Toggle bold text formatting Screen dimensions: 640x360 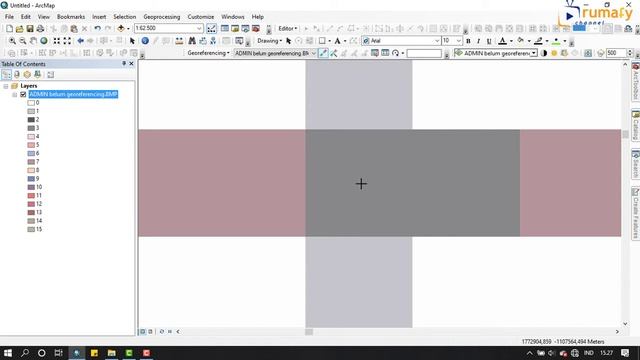pos(468,41)
